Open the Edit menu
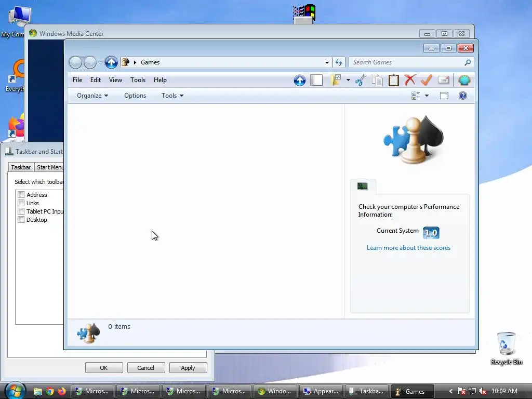The height and width of the screenshot is (399, 532). coord(96,80)
